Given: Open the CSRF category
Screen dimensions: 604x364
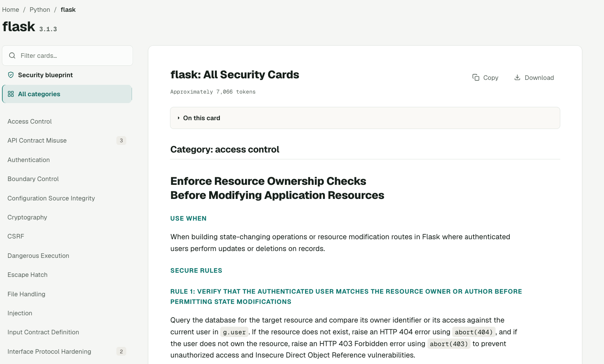Looking at the screenshot, I should [16, 236].
